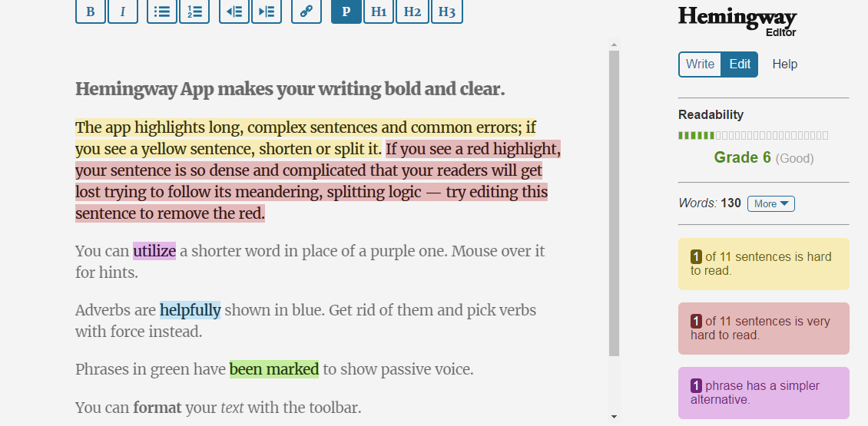Click the Readability section title
The width and height of the screenshot is (868, 426).
tap(711, 115)
